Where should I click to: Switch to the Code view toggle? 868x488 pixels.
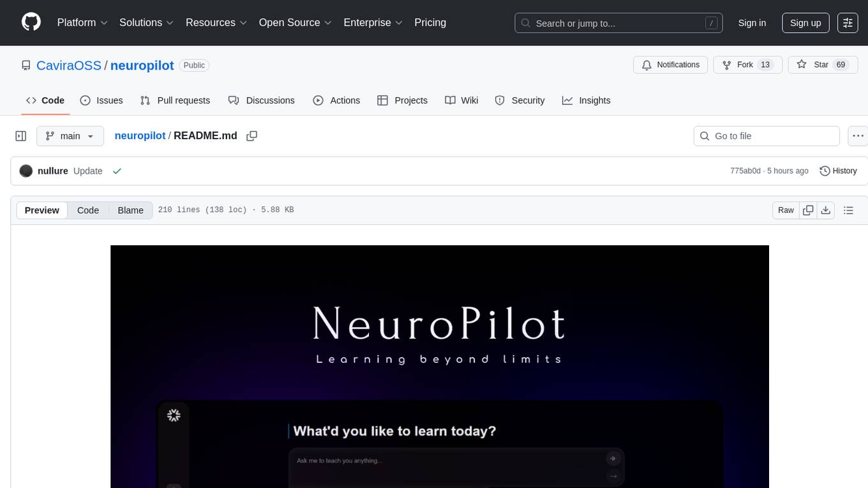(88, 210)
